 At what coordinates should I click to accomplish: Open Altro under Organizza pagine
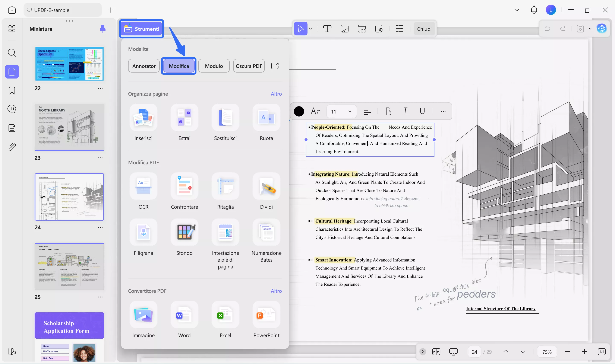tap(276, 93)
